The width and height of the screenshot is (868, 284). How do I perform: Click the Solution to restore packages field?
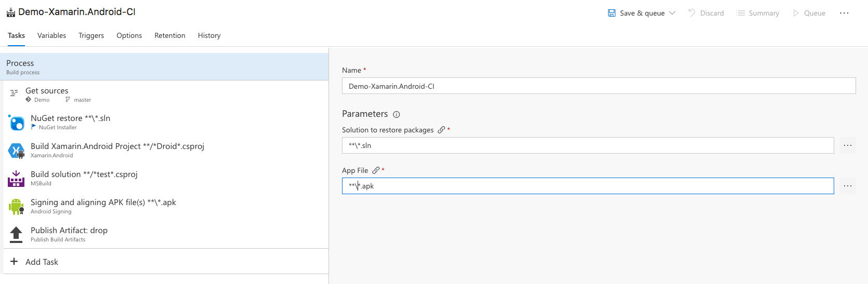tap(588, 145)
